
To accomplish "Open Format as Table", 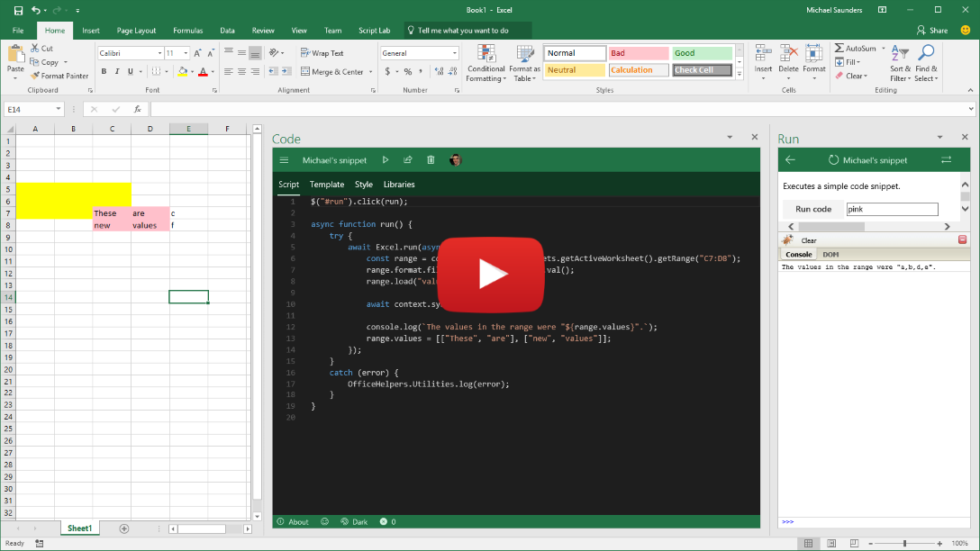I will tap(524, 63).
